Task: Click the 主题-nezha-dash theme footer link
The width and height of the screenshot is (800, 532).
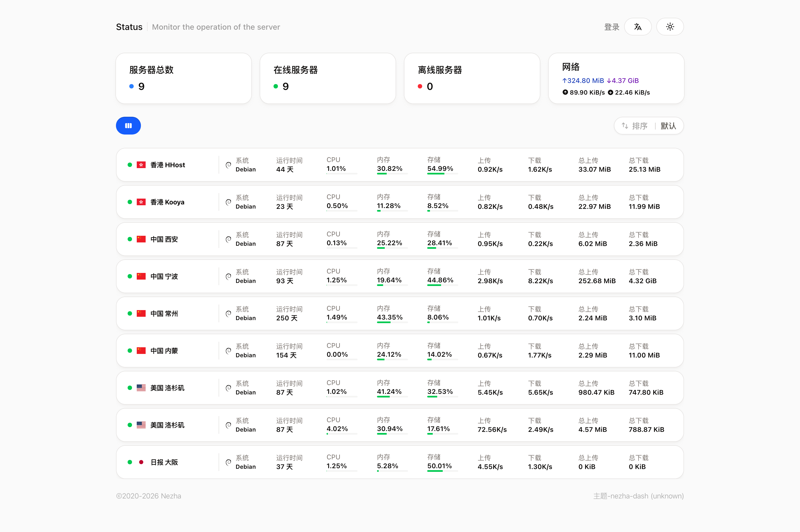Action: (x=638, y=496)
